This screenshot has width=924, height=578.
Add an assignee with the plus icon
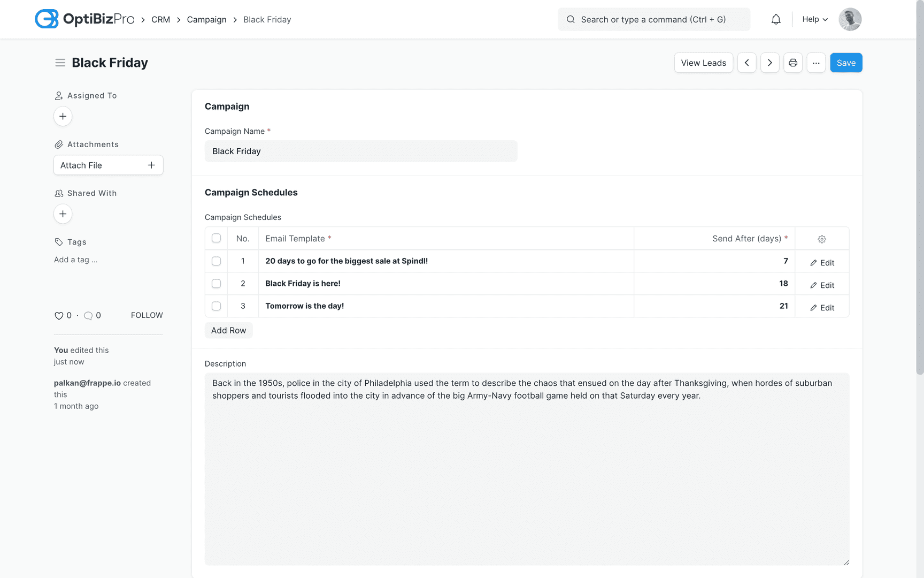[x=63, y=116]
